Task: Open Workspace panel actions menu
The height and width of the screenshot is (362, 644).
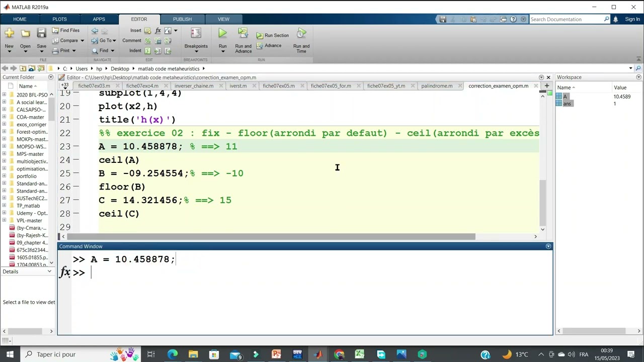Action: click(x=638, y=77)
